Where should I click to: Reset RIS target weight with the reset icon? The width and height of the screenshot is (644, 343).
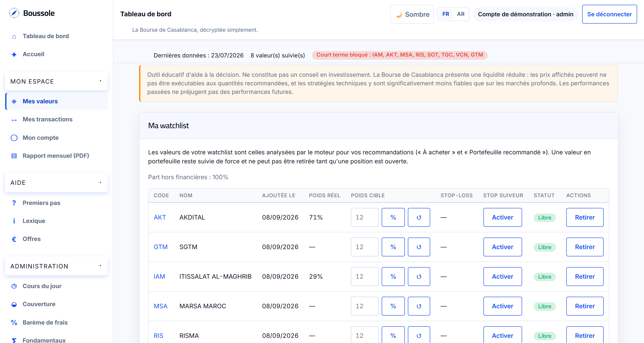tap(419, 335)
